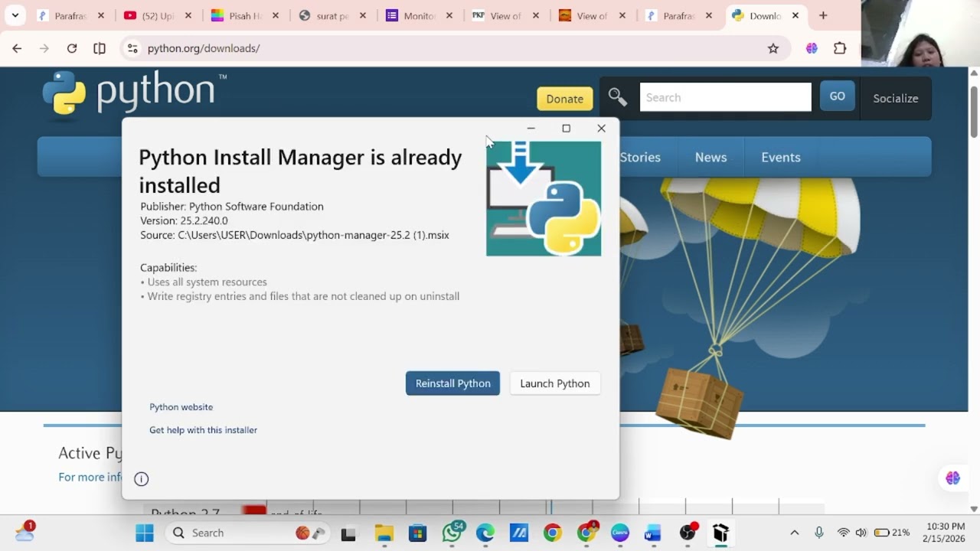Show installer info via circled i icon
This screenshot has width=980, height=551.
142,479
